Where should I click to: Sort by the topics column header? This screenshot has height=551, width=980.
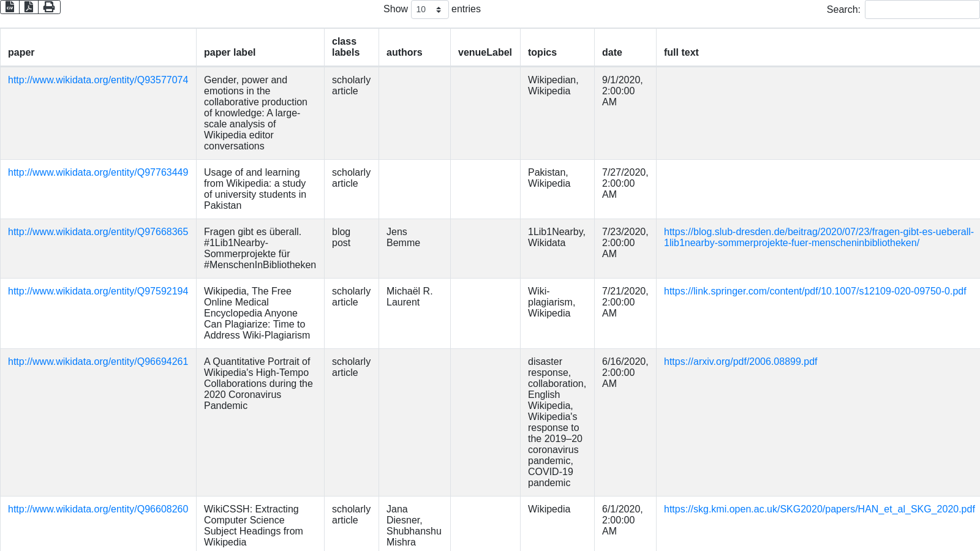[542, 53]
